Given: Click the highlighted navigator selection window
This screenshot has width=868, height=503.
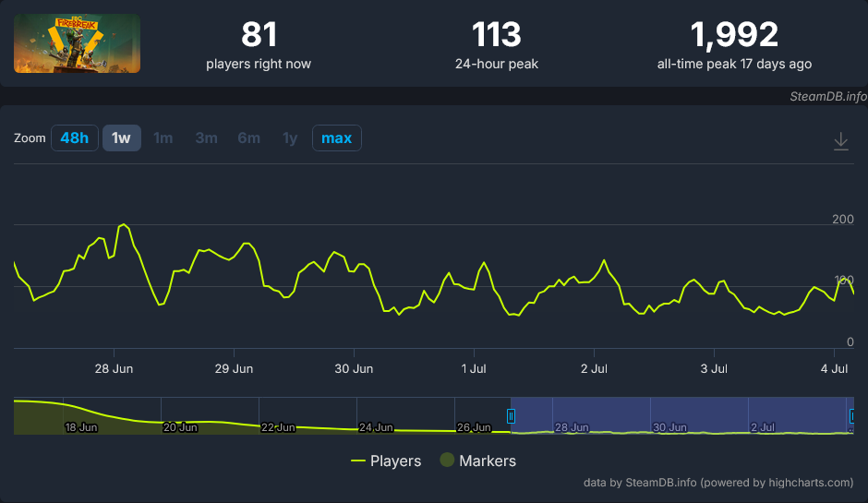Looking at the screenshot, I should pyautogui.click(x=682, y=415).
